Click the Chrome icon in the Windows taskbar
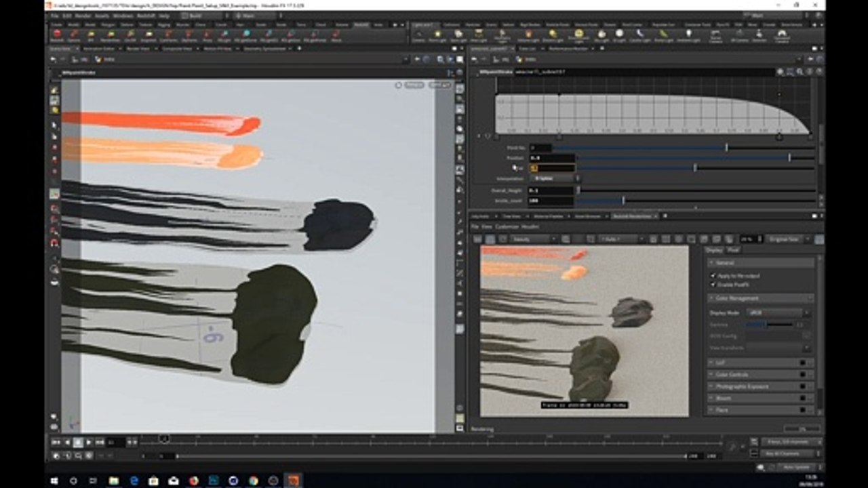868x488 pixels. [253, 481]
